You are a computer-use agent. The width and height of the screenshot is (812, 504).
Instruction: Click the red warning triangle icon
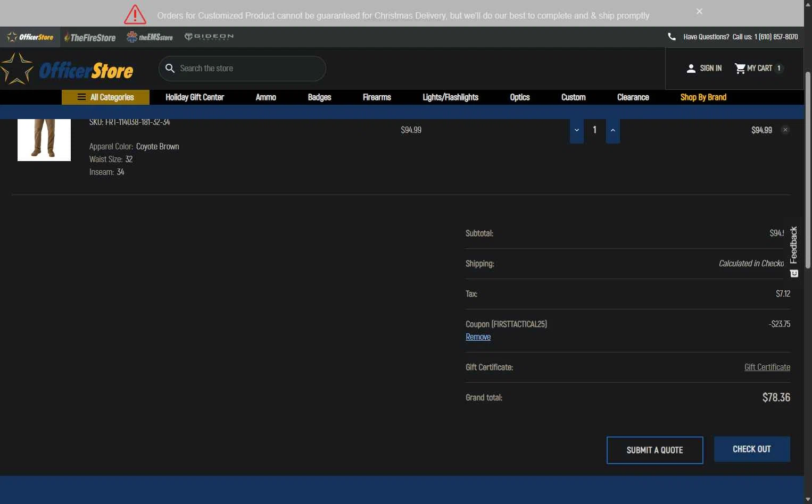(135, 14)
